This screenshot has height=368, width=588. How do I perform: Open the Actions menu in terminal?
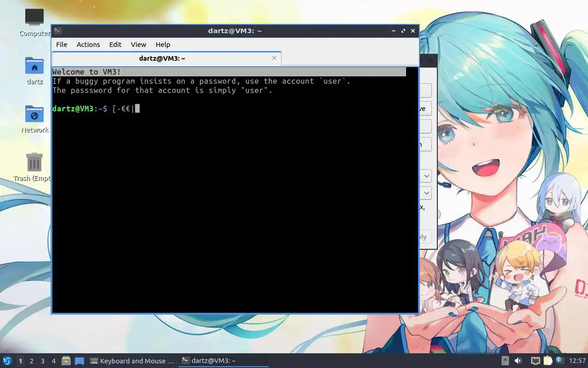point(88,44)
